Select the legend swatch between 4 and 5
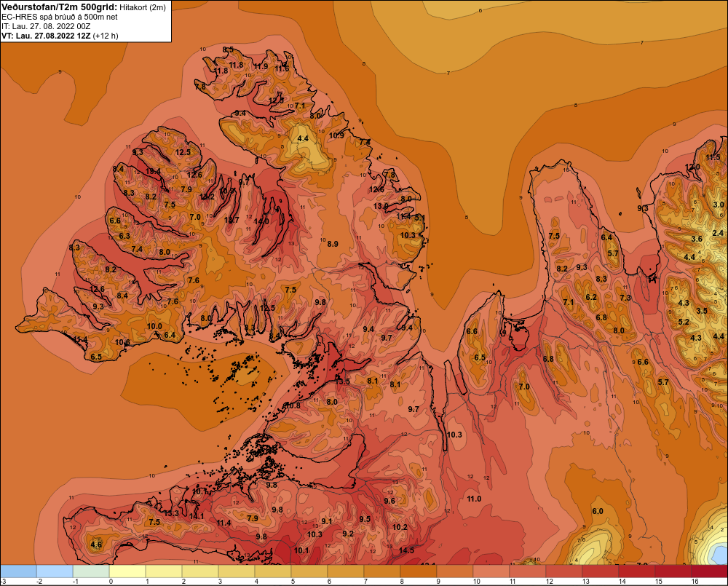This screenshot has width=728, height=586. [x=273, y=571]
